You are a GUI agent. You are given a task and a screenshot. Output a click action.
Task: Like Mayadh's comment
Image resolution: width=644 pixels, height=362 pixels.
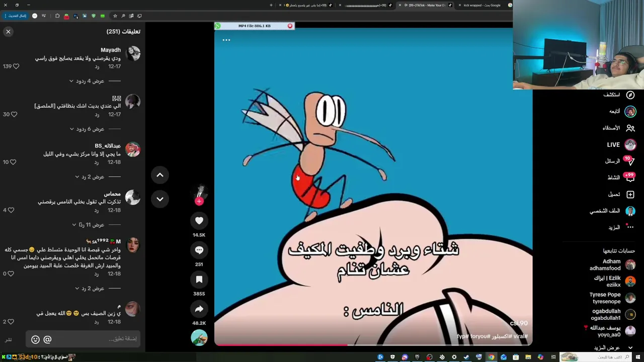click(16, 66)
